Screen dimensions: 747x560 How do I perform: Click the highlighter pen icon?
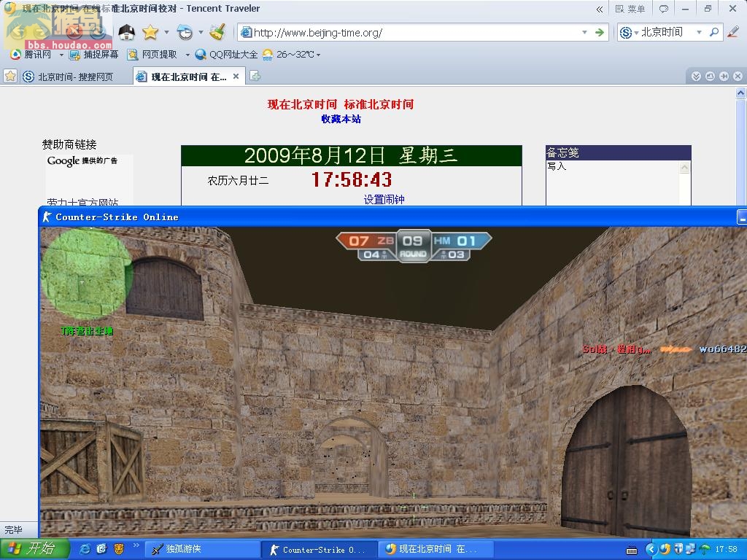coord(733,32)
